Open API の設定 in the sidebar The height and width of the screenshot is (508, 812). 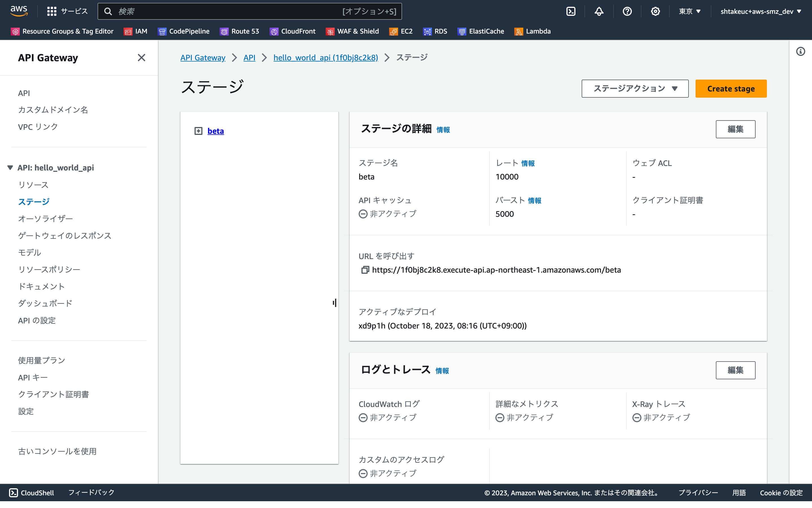tap(37, 320)
